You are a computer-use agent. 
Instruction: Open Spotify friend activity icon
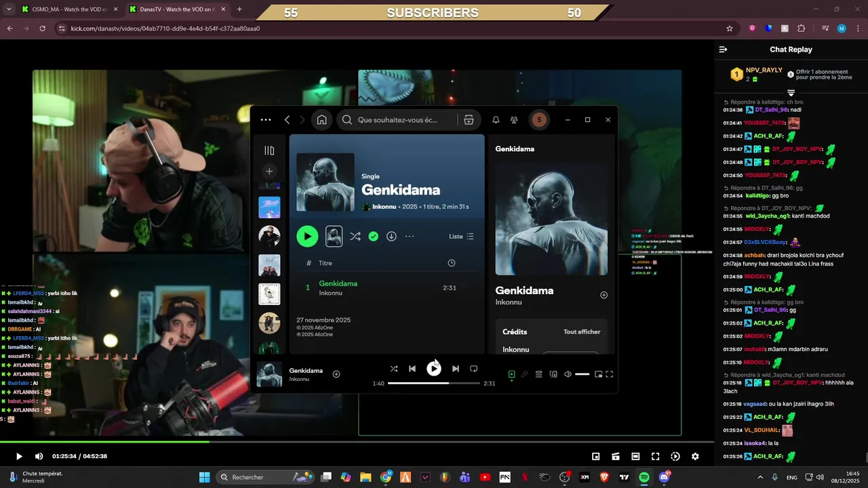tap(514, 120)
